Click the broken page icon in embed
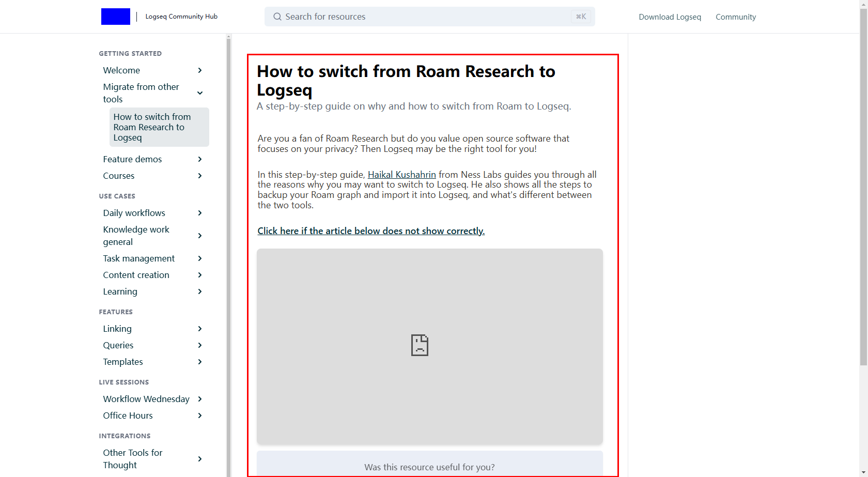 pos(420,345)
